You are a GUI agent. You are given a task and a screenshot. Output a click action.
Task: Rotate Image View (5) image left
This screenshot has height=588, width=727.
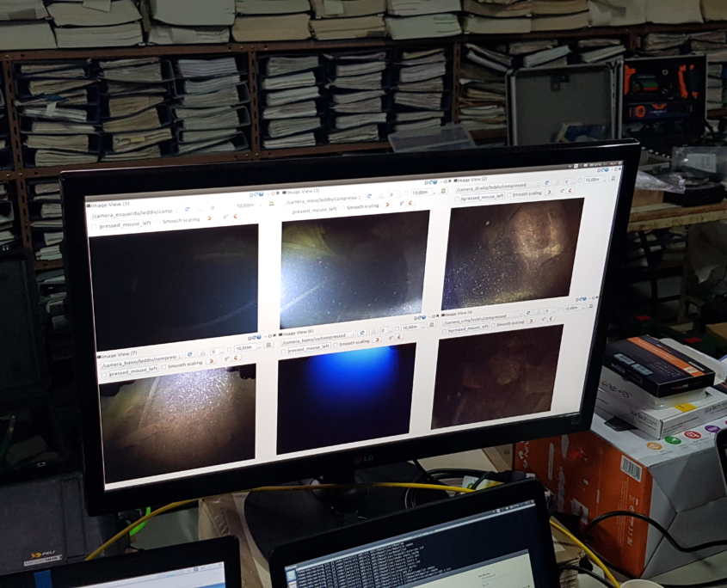tap(209, 218)
